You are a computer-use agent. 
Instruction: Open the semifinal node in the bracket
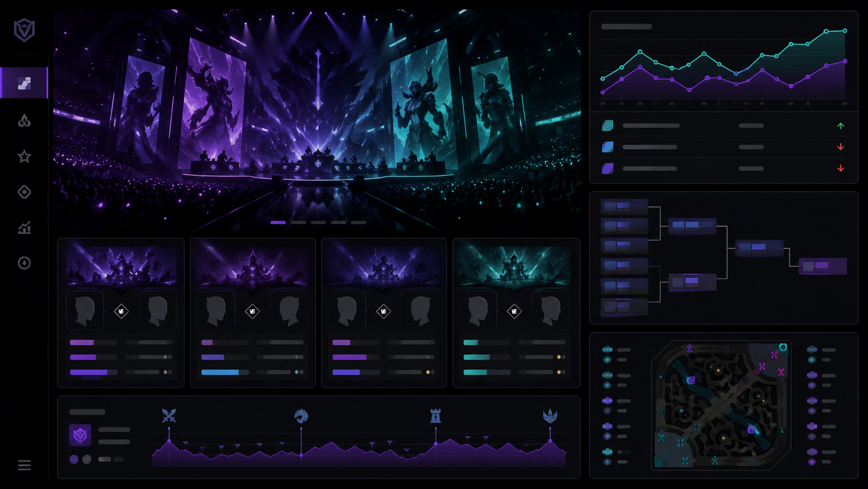[x=759, y=247]
